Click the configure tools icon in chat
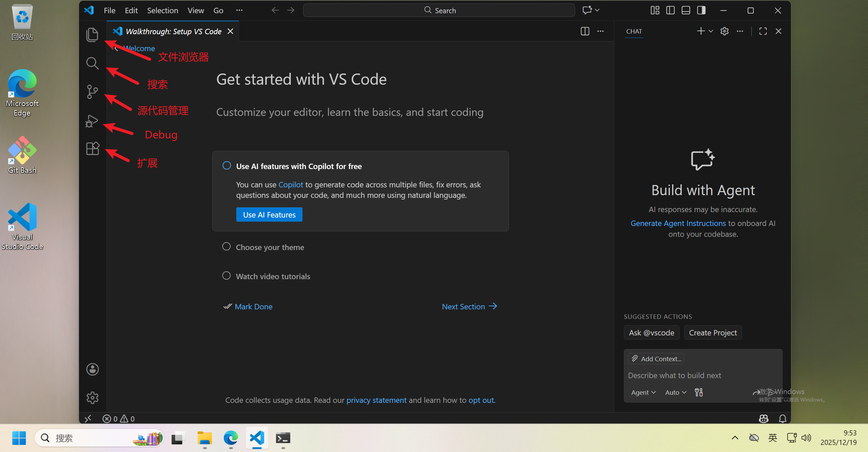This screenshot has height=452, width=868. tap(699, 392)
